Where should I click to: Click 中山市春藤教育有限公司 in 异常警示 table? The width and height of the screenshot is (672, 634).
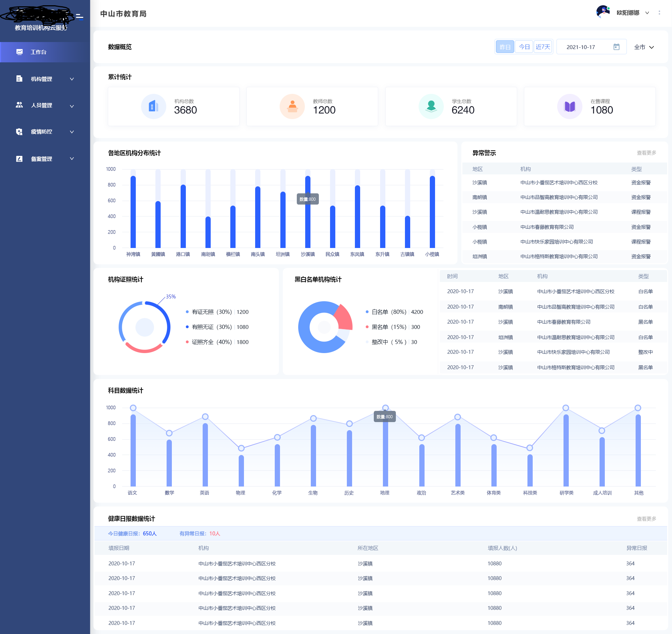tap(547, 227)
